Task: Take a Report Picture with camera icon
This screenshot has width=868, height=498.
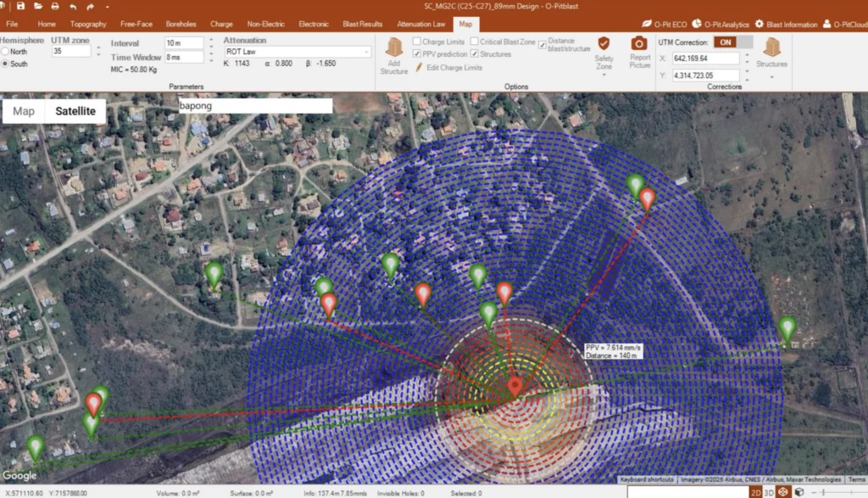Action: (x=639, y=44)
